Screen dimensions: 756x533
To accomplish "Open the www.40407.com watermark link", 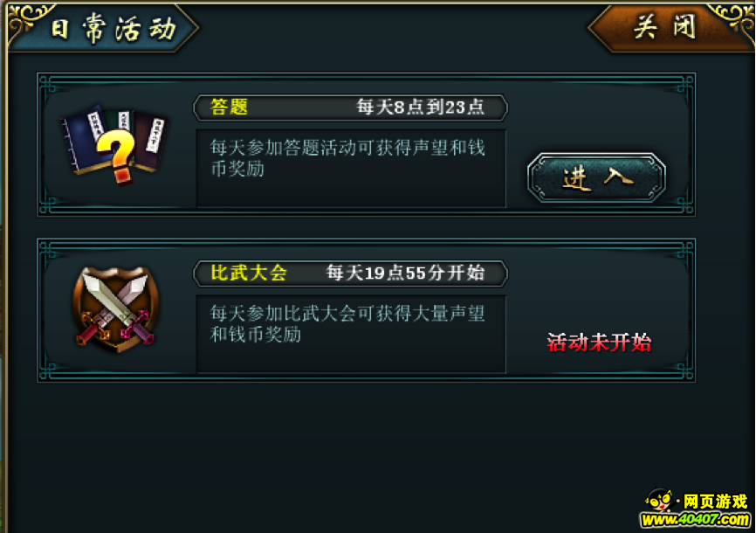I will (695, 520).
